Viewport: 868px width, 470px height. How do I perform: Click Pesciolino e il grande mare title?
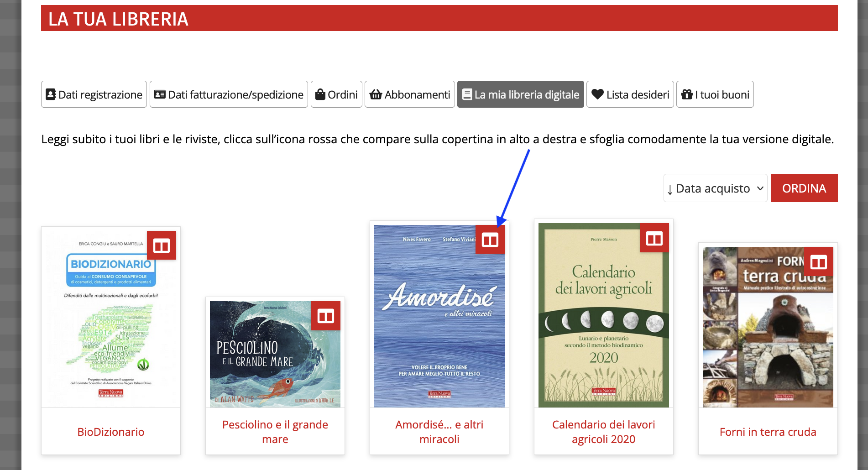(x=275, y=432)
